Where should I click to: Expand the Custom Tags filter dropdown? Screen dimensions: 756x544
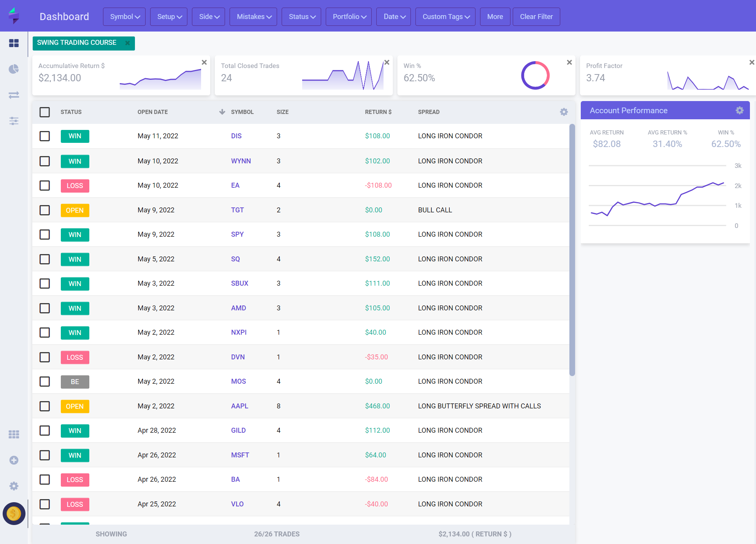(x=445, y=17)
